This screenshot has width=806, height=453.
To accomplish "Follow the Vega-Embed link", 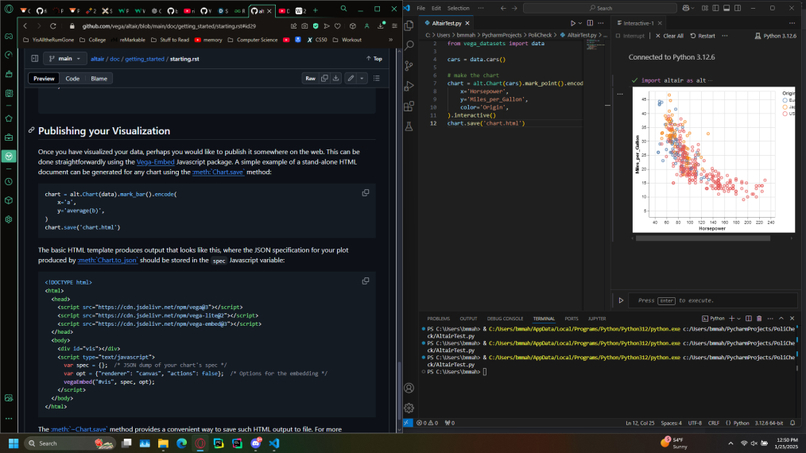I will click(155, 162).
